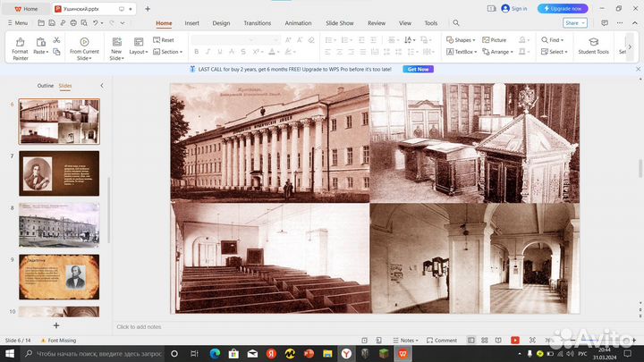Open Yandex Browser on the taskbar
644x362 pixels.
click(x=346, y=353)
